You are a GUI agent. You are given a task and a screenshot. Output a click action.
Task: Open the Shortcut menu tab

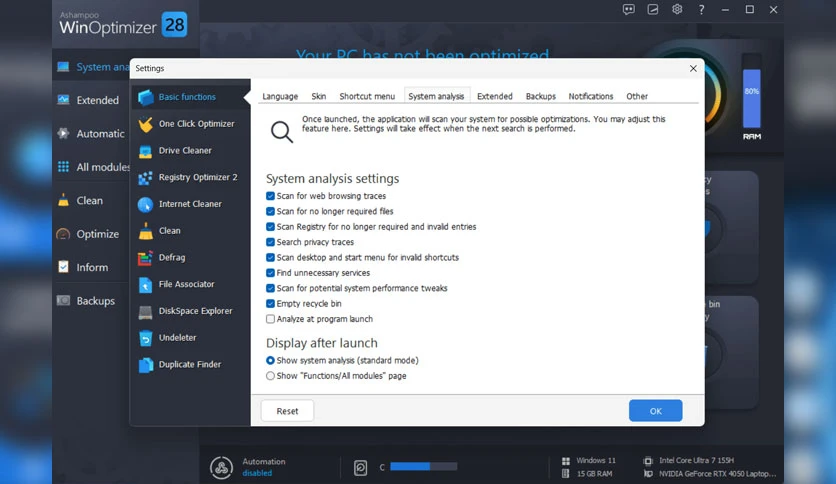(x=367, y=96)
